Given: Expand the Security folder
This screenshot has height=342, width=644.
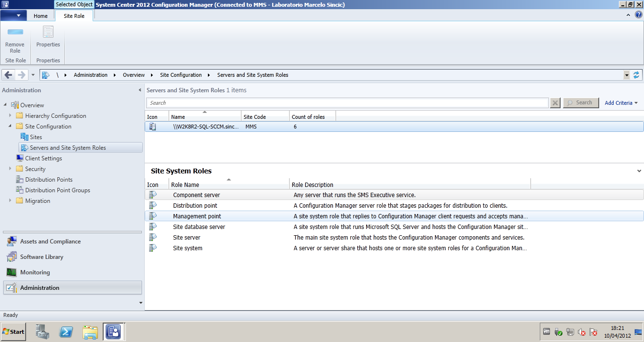Looking at the screenshot, I should pyautogui.click(x=10, y=169).
